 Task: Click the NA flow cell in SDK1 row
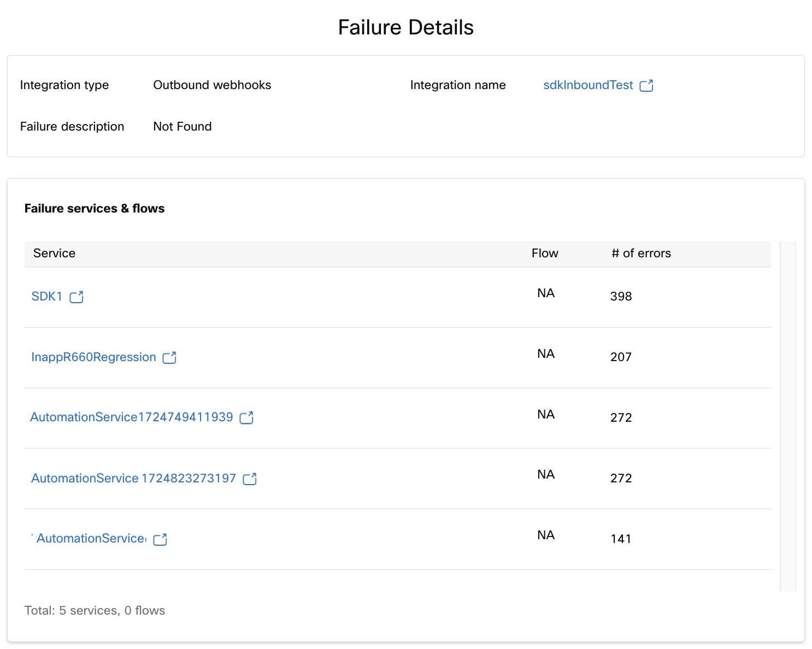(x=546, y=293)
